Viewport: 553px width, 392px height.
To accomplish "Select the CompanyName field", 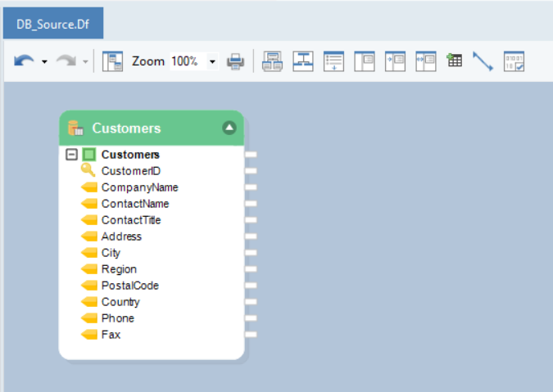I will [139, 187].
